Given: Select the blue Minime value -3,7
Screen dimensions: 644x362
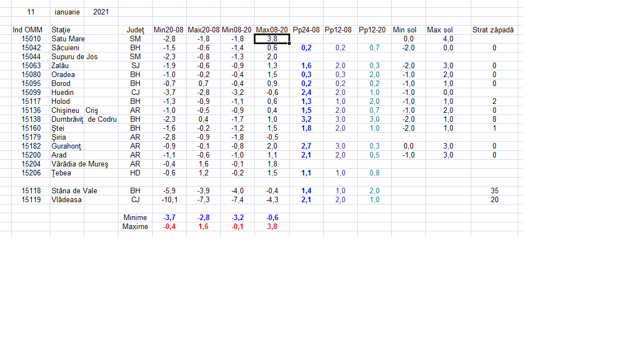Looking at the screenshot, I should pos(169,217).
